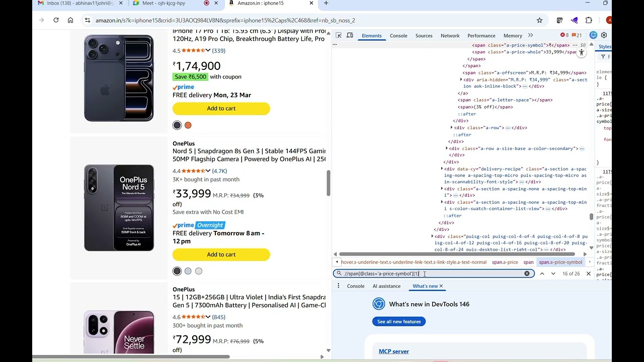The image size is (644, 362).
Task: Bookmark this page with the star icon
Action: point(539,20)
